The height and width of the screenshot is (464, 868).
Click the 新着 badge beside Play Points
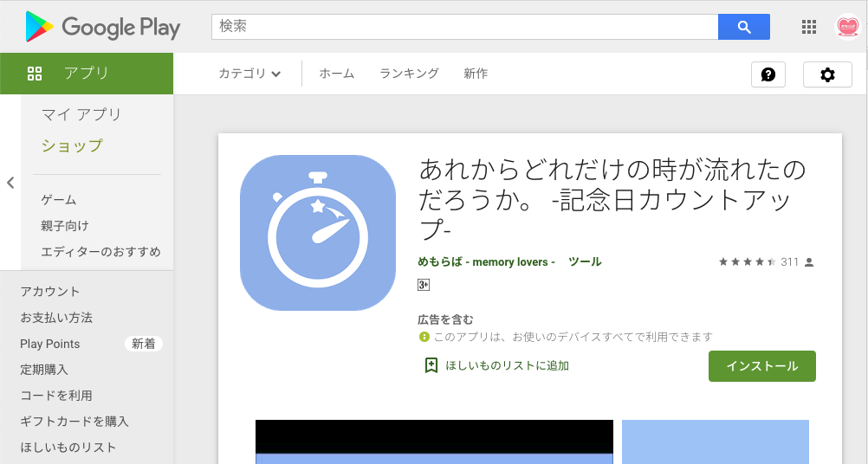tap(144, 344)
